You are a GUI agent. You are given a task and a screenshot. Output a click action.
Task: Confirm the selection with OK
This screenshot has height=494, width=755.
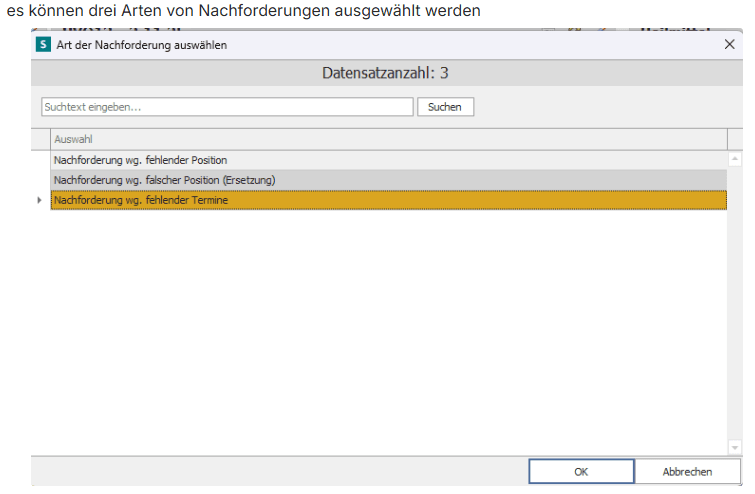pos(581,471)
